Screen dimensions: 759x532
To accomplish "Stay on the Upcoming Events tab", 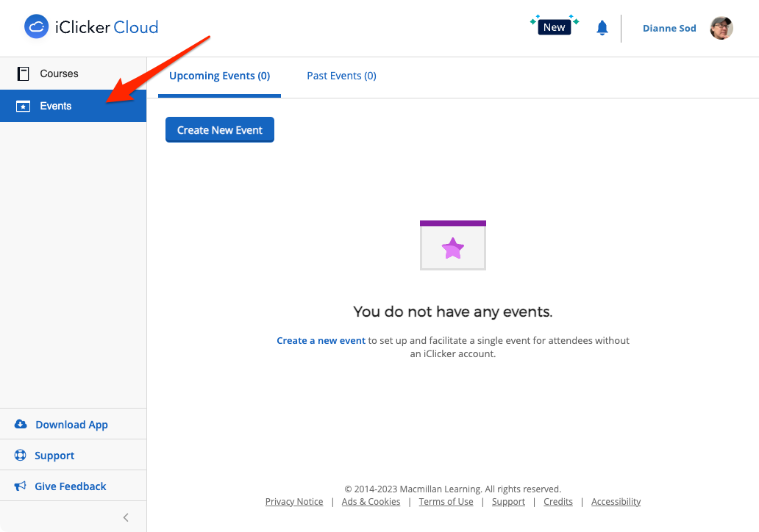I will point(219,76).
